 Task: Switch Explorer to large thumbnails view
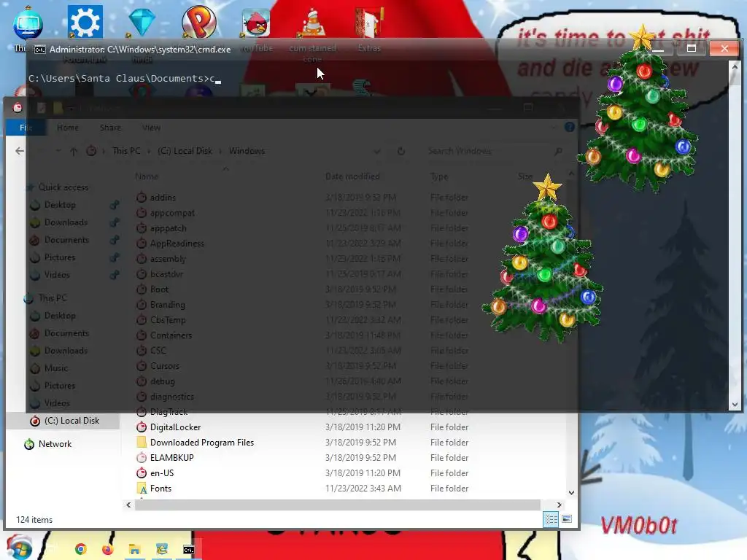(567, 519)
